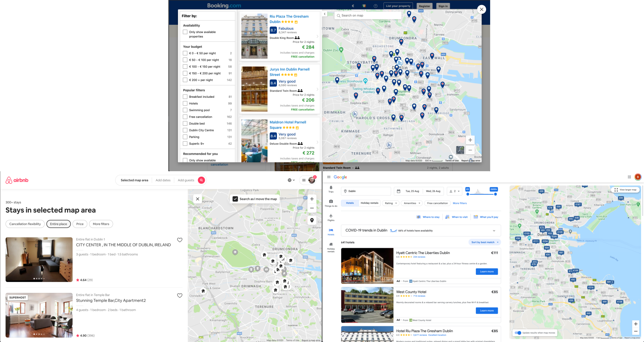Tick the Swimming pool filter checkbox

point(185,110)
